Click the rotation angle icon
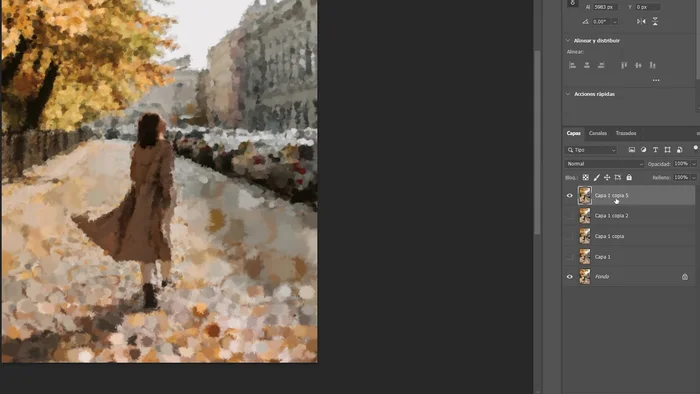 pos(585,21)
